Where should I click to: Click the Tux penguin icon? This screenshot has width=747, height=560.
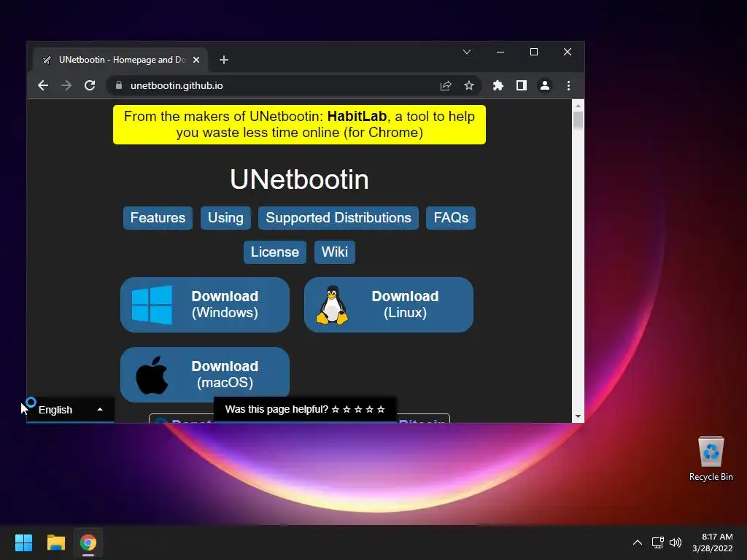pyautogui.click(x=332, y=306)
